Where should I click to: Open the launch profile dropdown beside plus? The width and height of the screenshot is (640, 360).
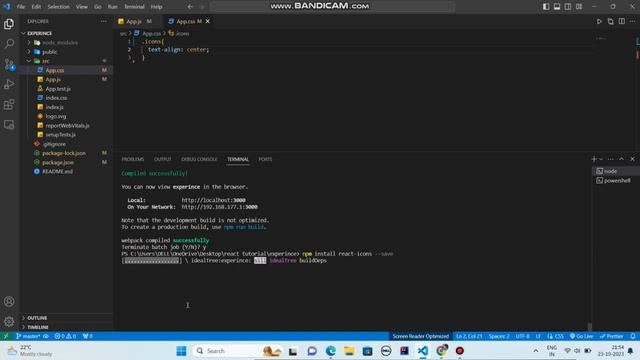coord(601,159)
